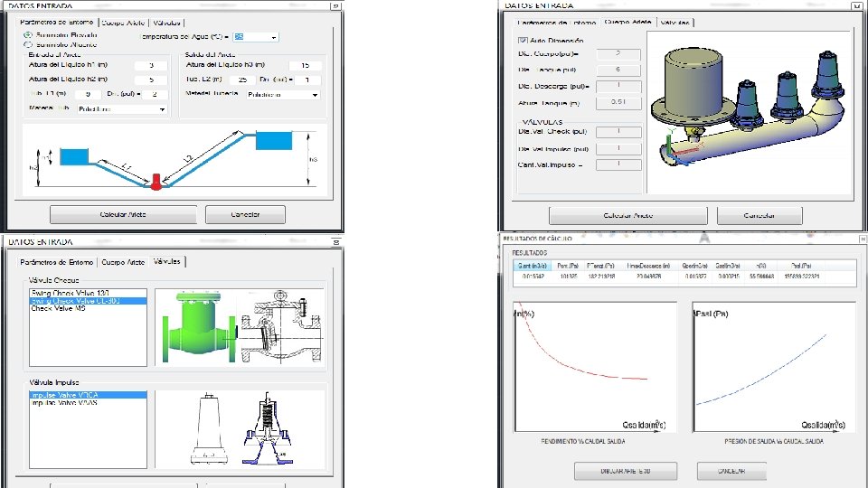Viewport: 868px width, 488px height.
Task: Select the first Swing Check Valve list entry
Action: pyautogui.click(x=88, y=293)
